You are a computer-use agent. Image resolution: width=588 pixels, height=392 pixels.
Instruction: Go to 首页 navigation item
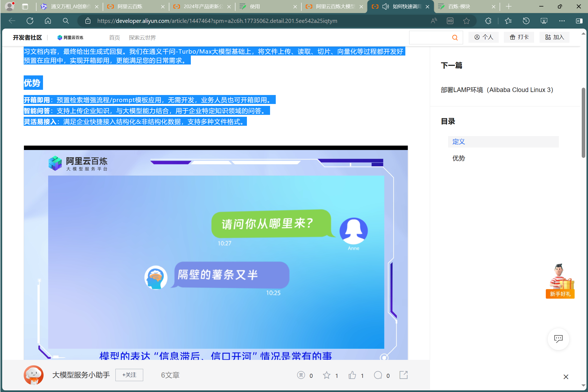point(114,38)
